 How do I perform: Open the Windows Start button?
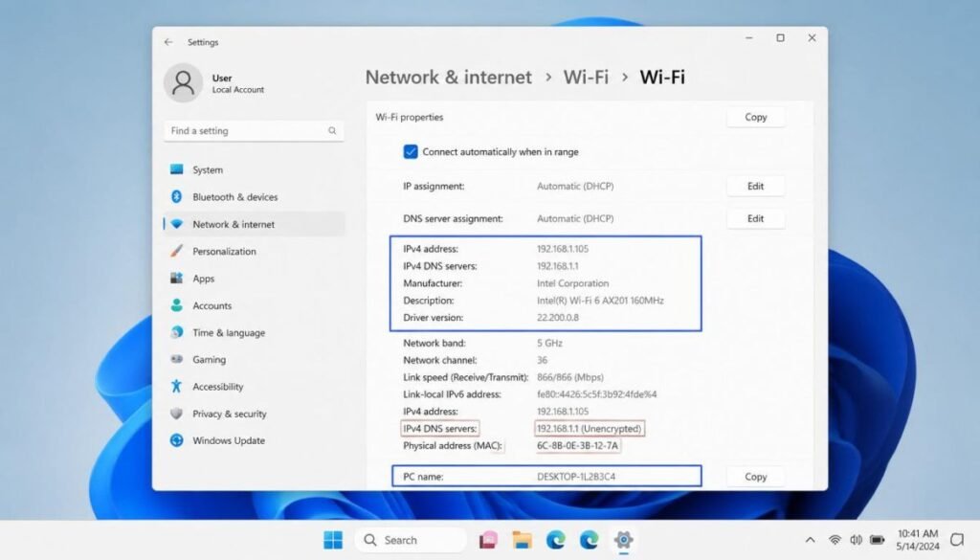(x=333, y=539)
